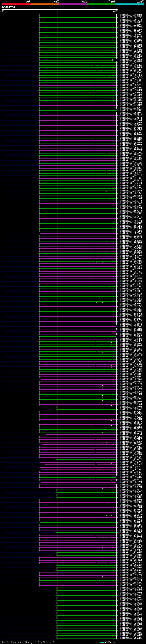Select hit label UniRef100_Q93WU3
146x644 pixels.
point(131,374)
